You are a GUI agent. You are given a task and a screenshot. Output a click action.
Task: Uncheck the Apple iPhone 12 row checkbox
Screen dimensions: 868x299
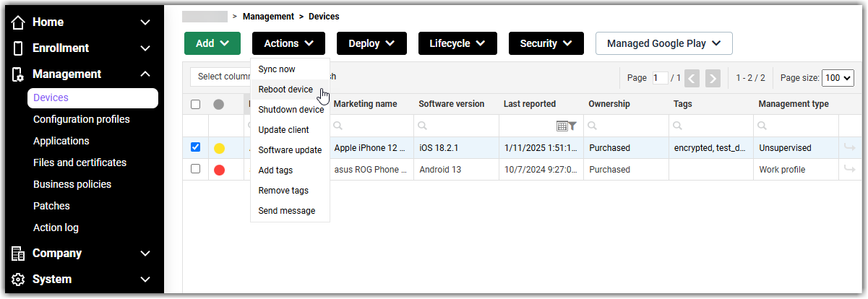point(195,147)
